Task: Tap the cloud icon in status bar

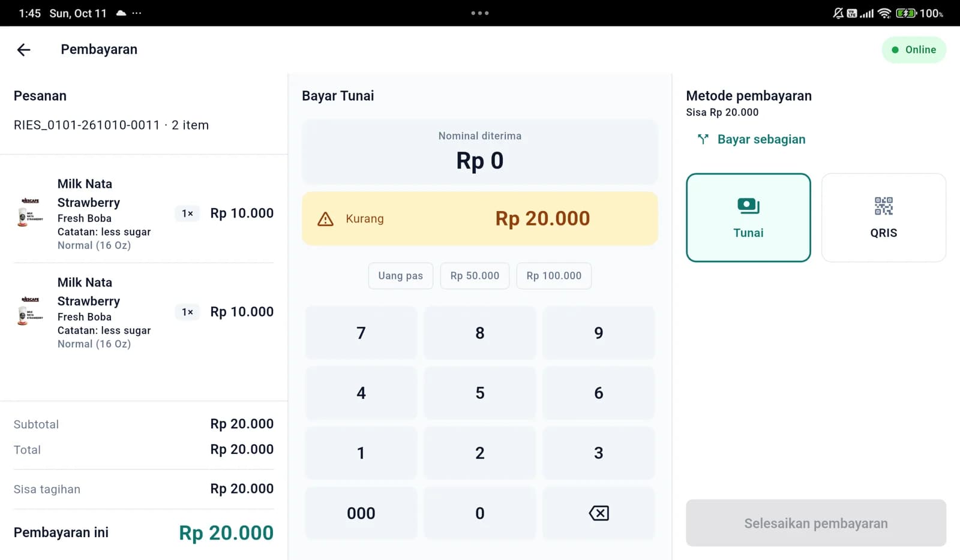Action: click(x=121, y=13)
